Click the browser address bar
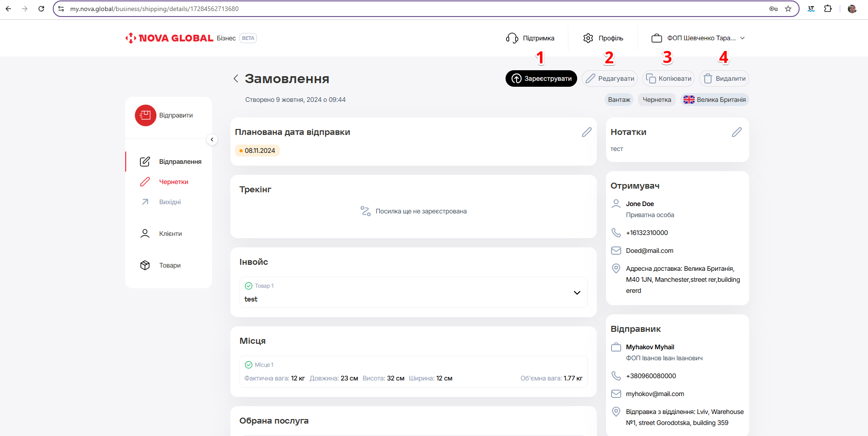The height and width of the screenshot is (436, 868). (413, 9)
